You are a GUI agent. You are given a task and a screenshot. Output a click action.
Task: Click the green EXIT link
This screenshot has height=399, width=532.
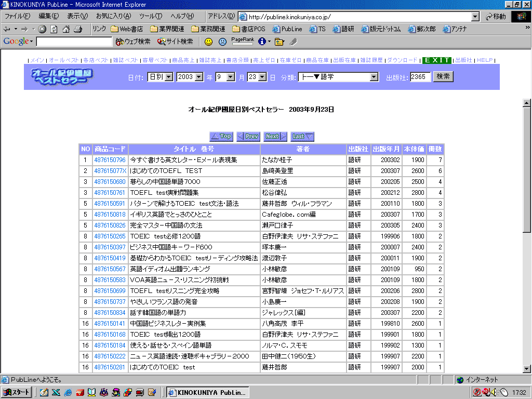436,60
